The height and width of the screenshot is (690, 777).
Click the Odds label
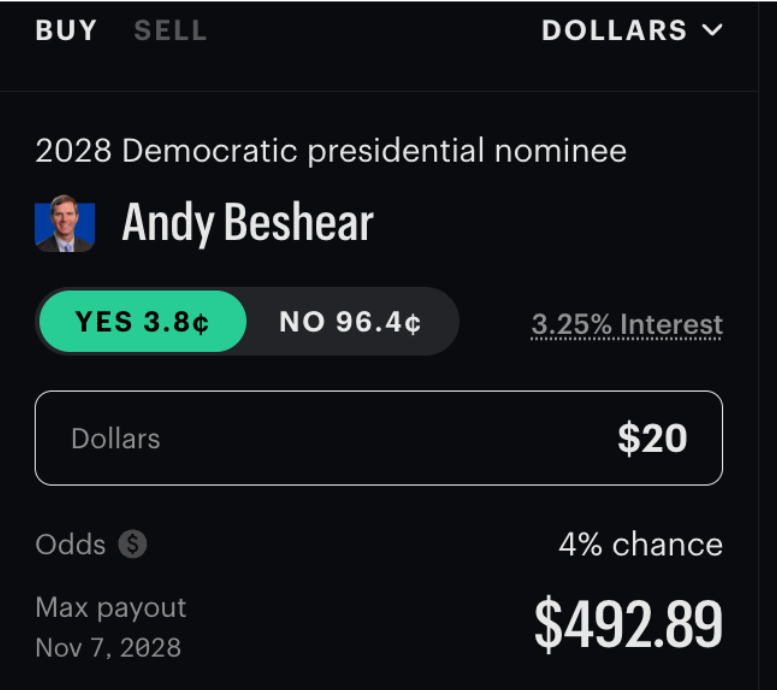[x=70, y=544]
